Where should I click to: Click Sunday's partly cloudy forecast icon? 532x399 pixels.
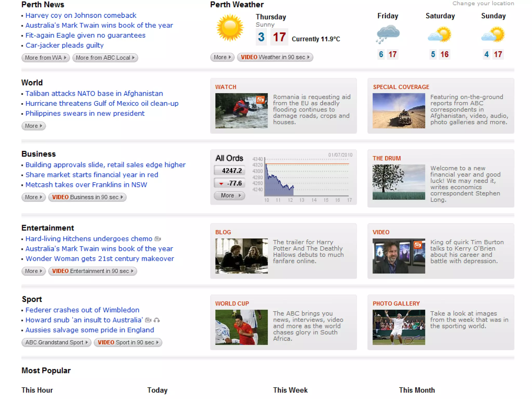(x=493, y=34)
